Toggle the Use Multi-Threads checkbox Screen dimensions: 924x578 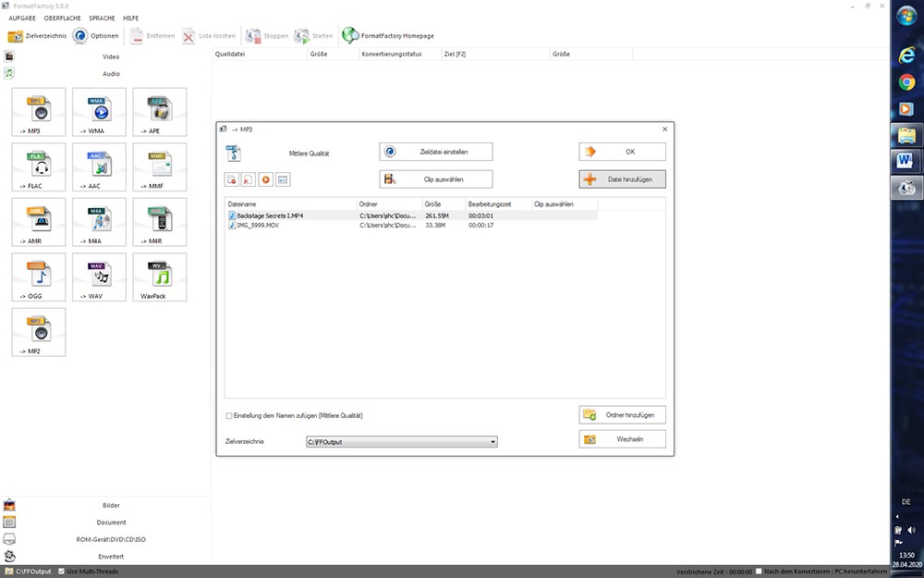point(61,571)
